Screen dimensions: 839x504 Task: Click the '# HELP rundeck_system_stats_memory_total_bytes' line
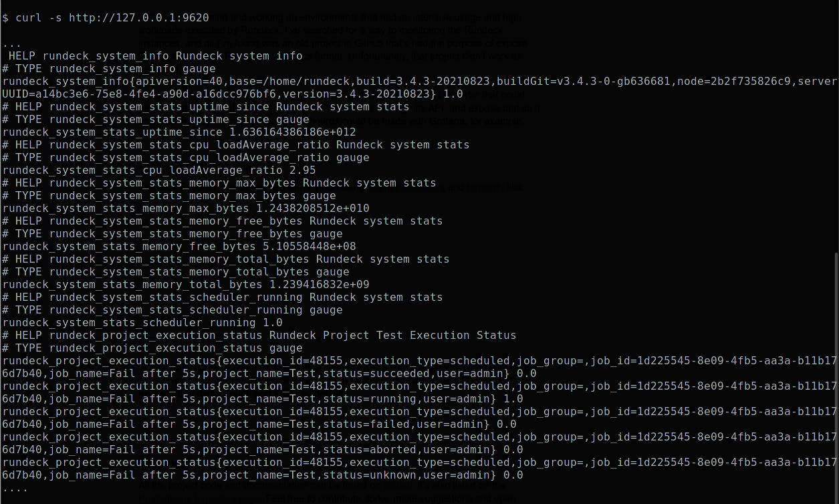click(x=226, y=259)
